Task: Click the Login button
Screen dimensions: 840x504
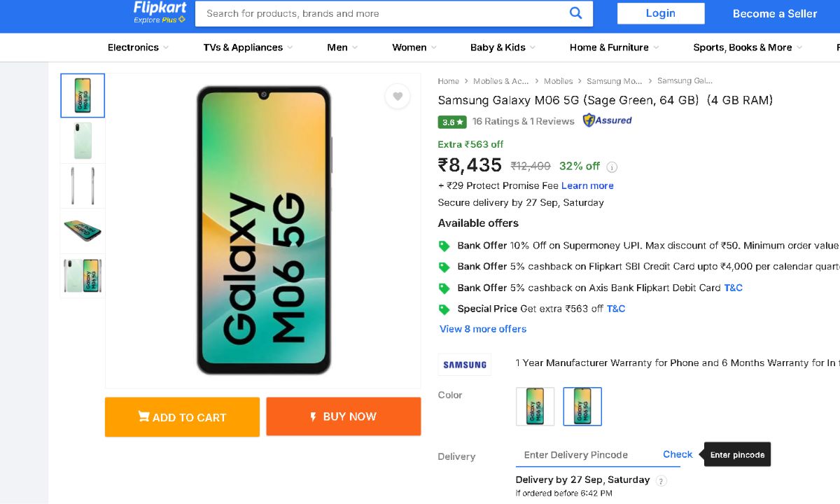Action: pyautogui.click(x=661, y=13)
